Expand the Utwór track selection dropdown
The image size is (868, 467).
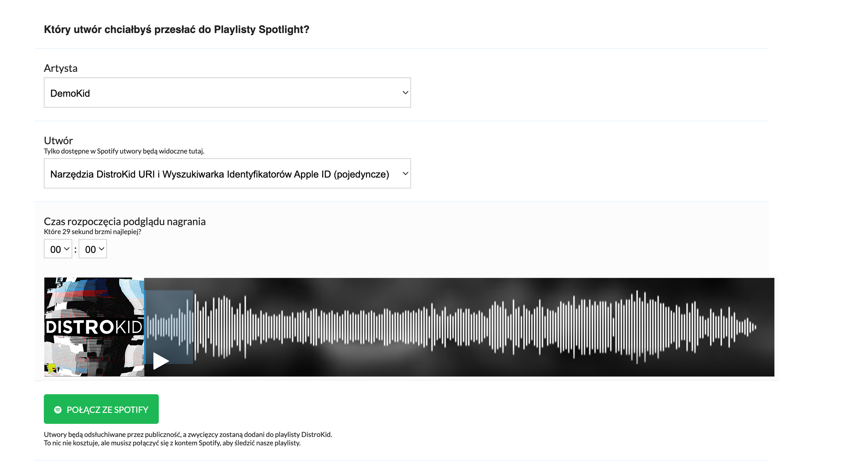227,174
